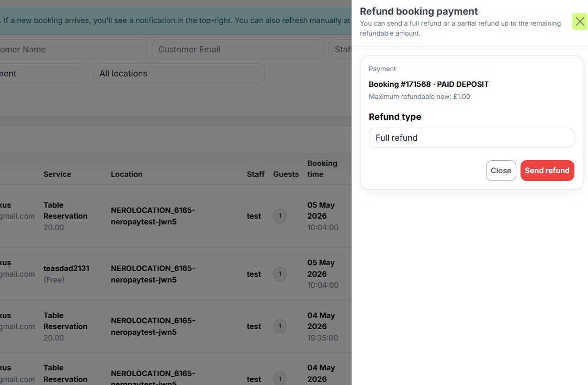588x385 pixels.
Task: Click guest badge for the 19:35:00 booking
Action: point(280,326)
